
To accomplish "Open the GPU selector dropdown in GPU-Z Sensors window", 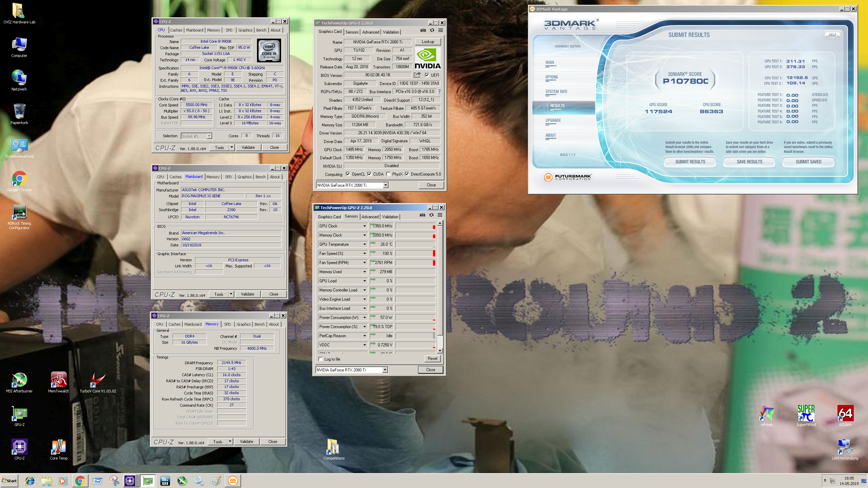I will click(x=385, y=370).
